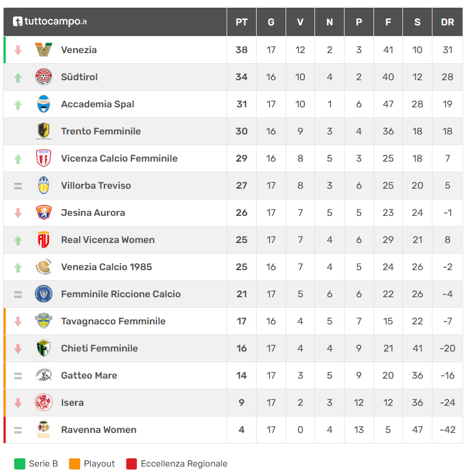The width and height of the screenshot is (472, 476).
Task: Open the Ravenna Women team page
Action: (x=99, y=430)
